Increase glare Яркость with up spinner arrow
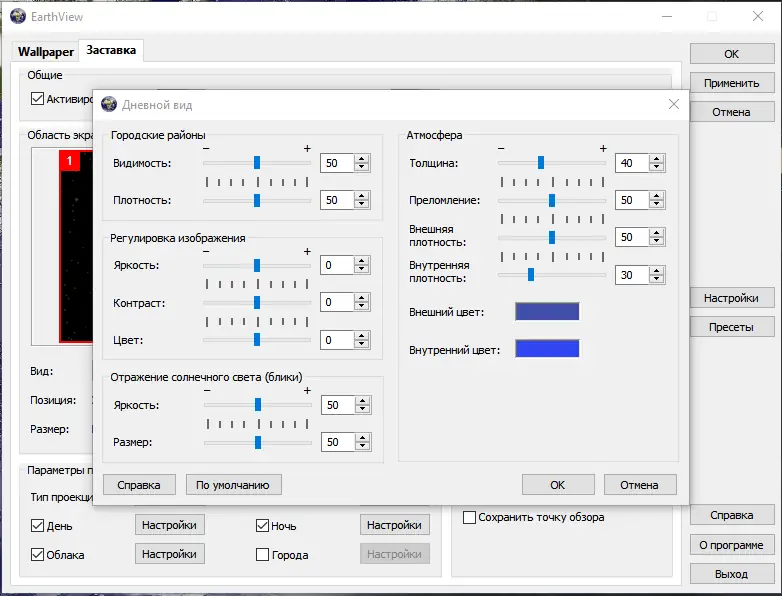This screenshot has height=596, width=782. 363,400
